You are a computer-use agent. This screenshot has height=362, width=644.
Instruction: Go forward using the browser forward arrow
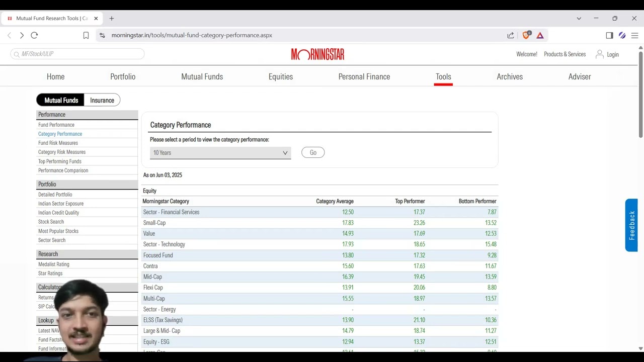[x=22, y=35]
